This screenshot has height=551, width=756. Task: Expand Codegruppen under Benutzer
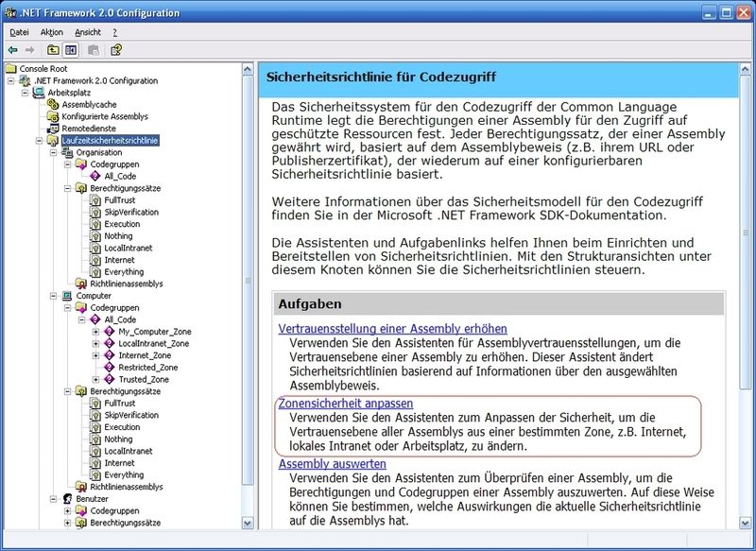point(67,511)
